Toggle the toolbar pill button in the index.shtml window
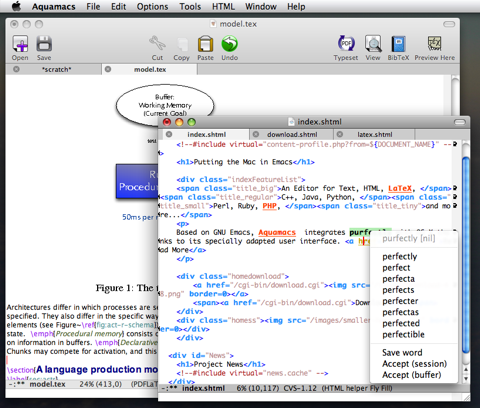Screen dimensions: 480x408 pyautogui.click(x=460, y=122)
